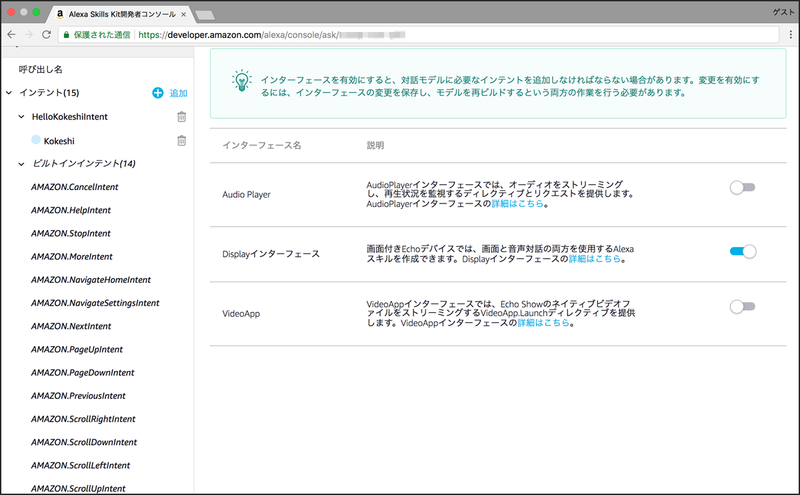Select AMAZON.NextIntent
Screen dimensions: 800x495
pyautogui.click(x=71, y=326)
